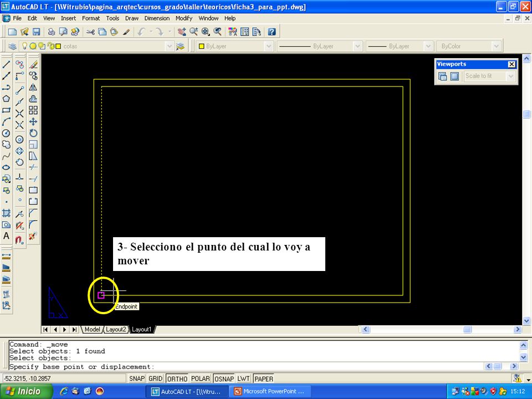Toggle the cotas layer lock icon
Viewport: 532px width, 399px height.
click(50, 46)
